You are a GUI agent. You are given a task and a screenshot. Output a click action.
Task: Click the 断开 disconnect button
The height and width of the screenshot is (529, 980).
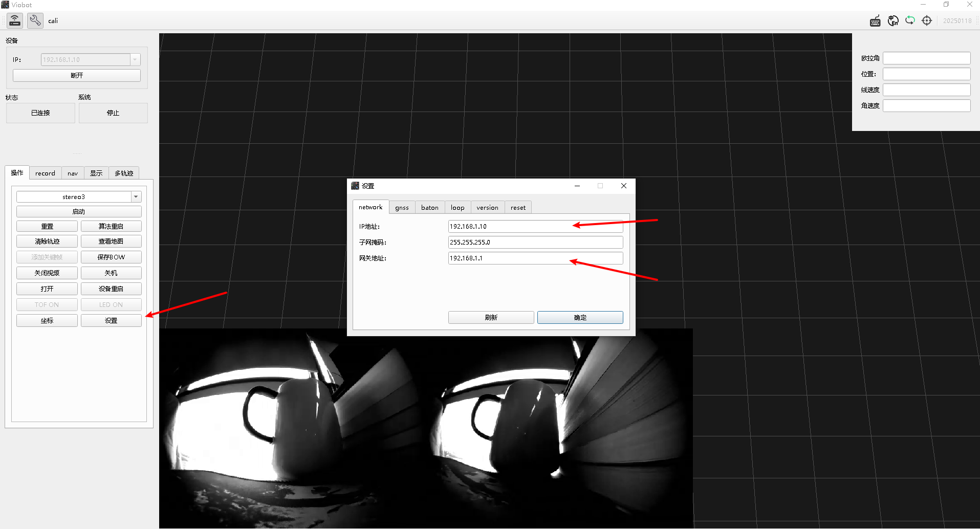77,76
